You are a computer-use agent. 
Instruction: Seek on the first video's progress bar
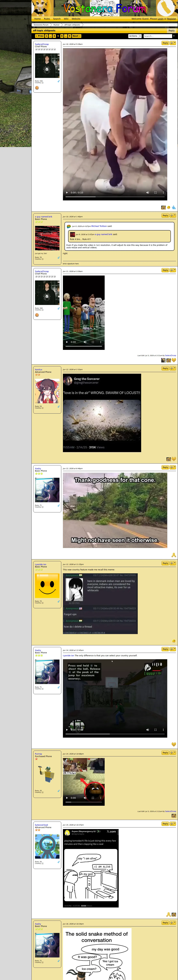(115, 197)
